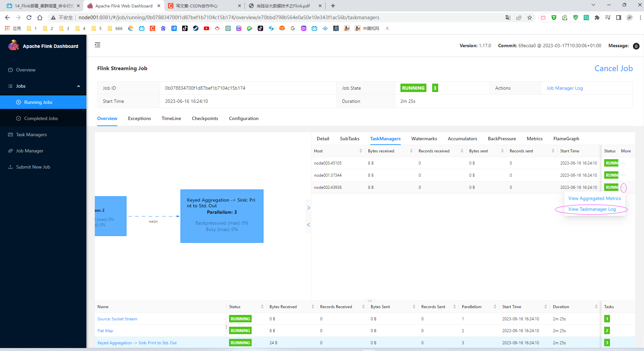This screenshot has height=351, width=644.
Task: Open the SubTasks tab
Action: pos(349,139)
